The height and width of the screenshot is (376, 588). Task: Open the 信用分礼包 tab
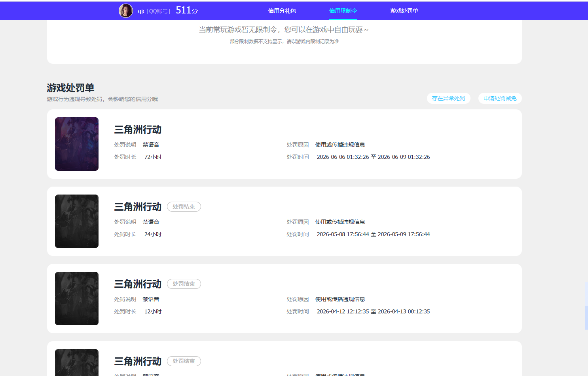(282, 11)
